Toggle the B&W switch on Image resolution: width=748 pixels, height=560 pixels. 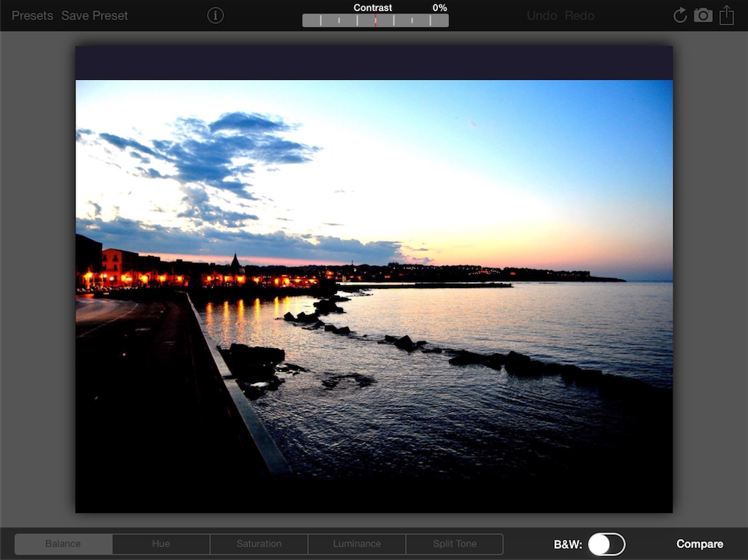pos(606,544)
